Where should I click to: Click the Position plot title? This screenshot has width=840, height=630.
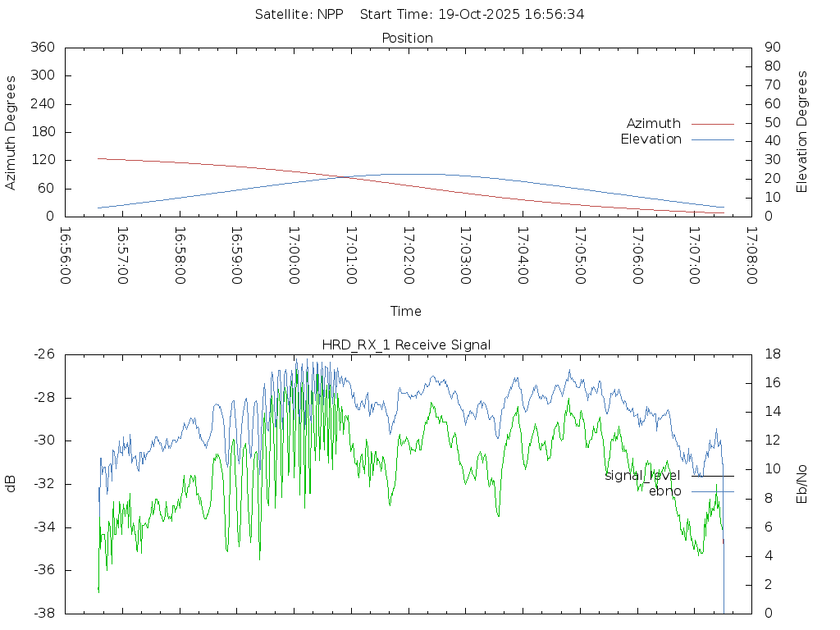tap(408, 39)
